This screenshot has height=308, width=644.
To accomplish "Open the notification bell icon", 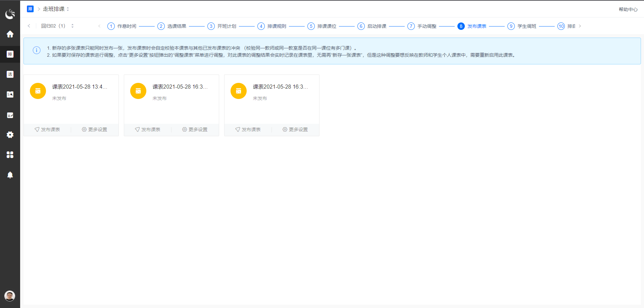I will pos(10,175).
